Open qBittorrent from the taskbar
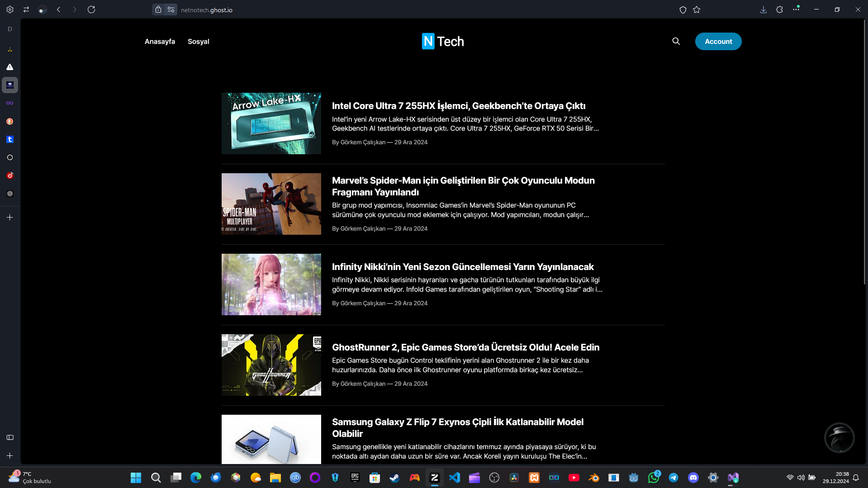The width and height of the screenshot is (868, 488). click(x=295, y=478)
